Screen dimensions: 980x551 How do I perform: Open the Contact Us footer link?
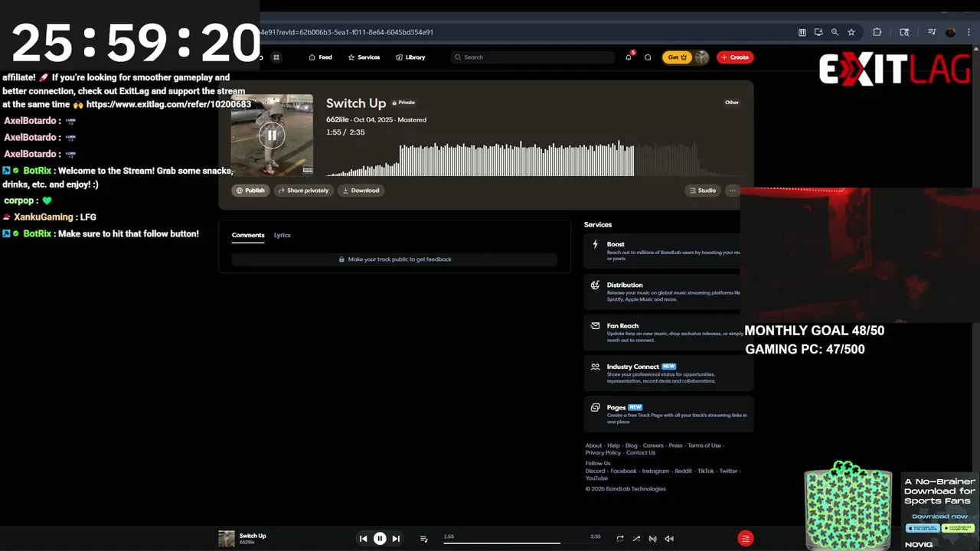(641, 452)
